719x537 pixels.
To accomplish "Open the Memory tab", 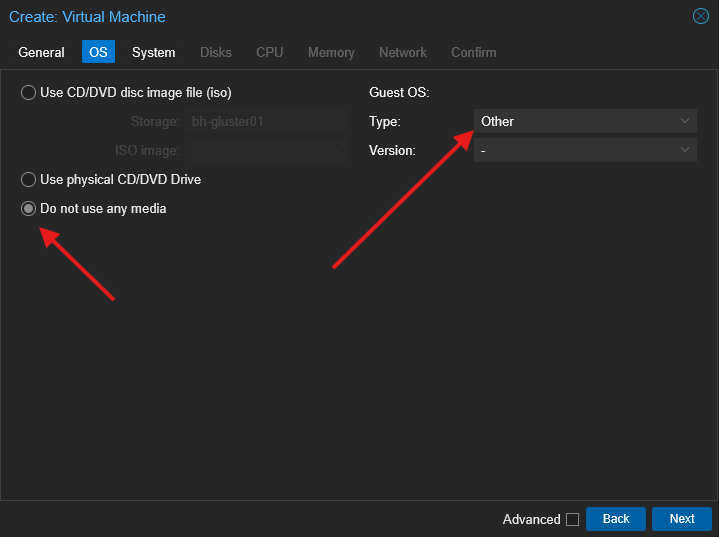I will coord(331,52).
